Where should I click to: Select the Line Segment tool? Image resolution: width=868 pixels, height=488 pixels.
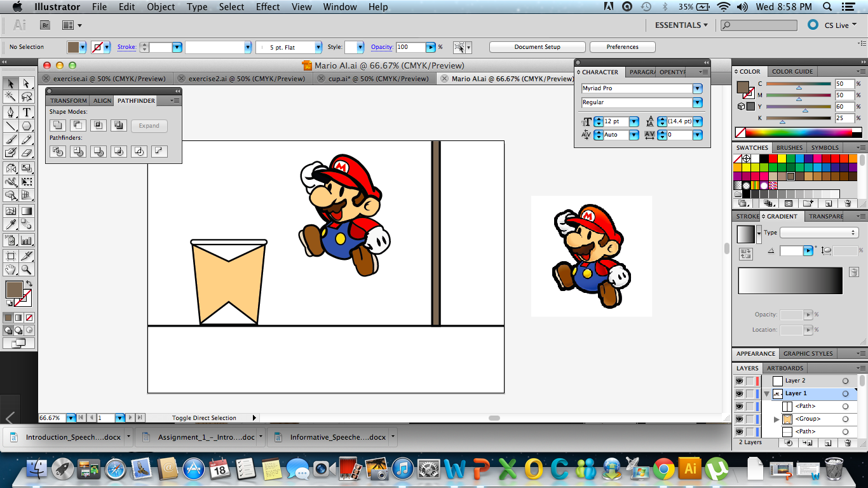(11, 126)
